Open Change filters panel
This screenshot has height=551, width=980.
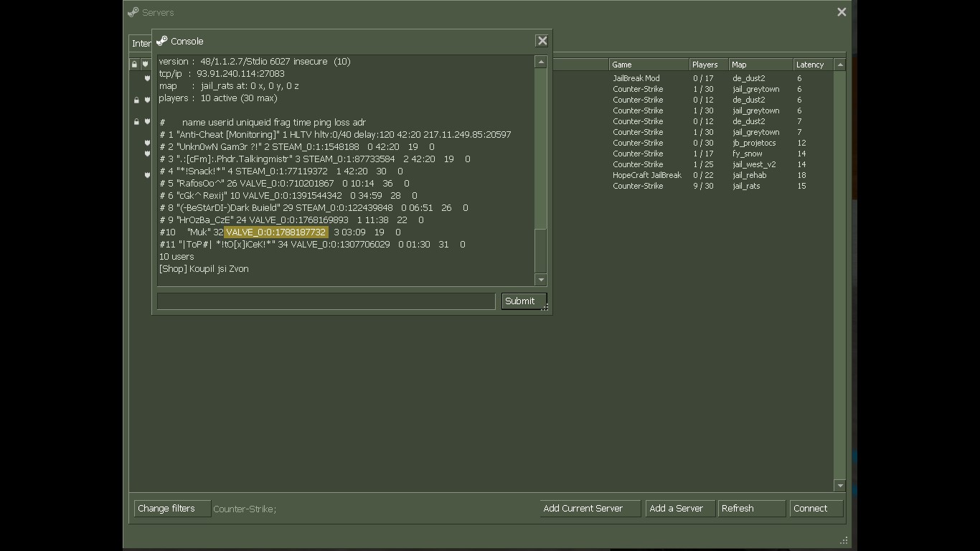[x=172, y=509]
